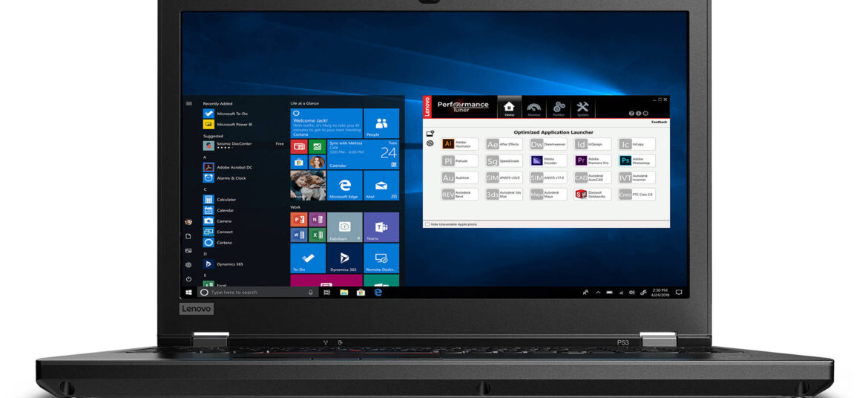
Task: Open the Feedback link in Performance Tuner
Action: [x=659, y=122]
